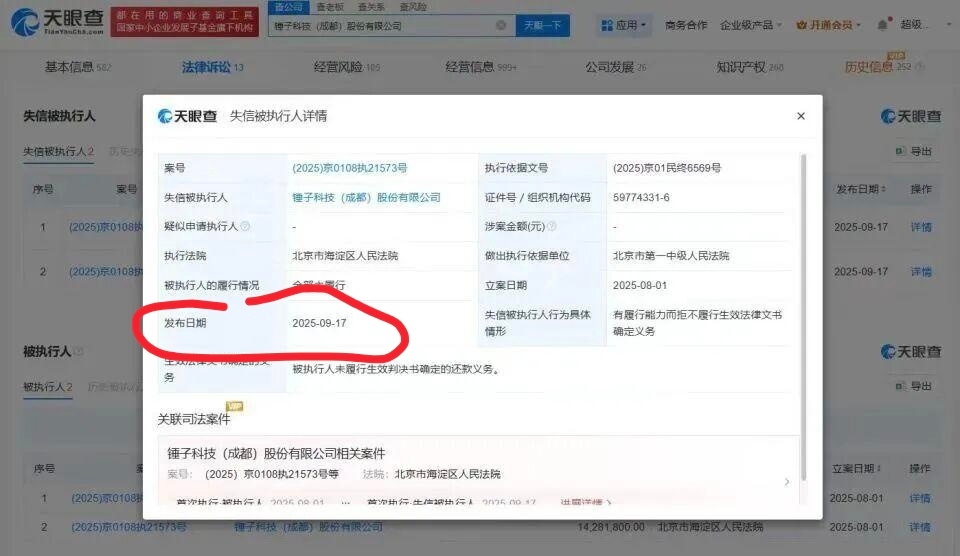Clear the search box with the X icon
This screenshot has height=556, width=960.
501,25
